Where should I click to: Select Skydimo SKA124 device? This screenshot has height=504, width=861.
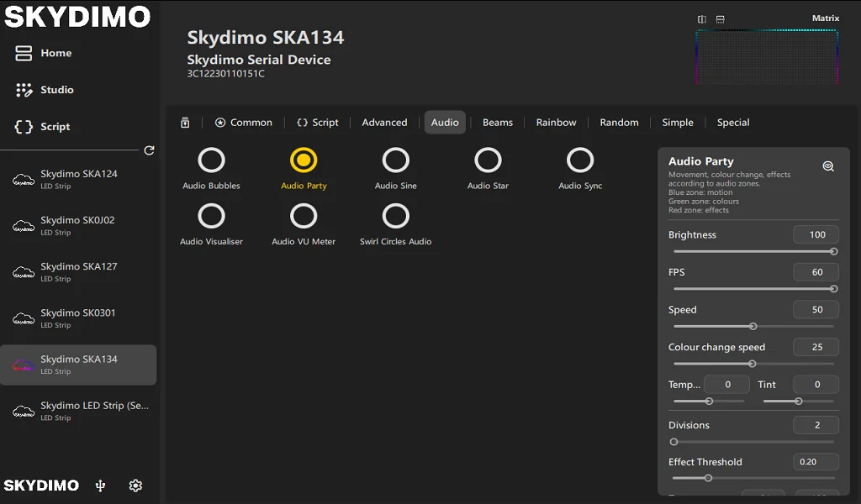click(78, 179)
